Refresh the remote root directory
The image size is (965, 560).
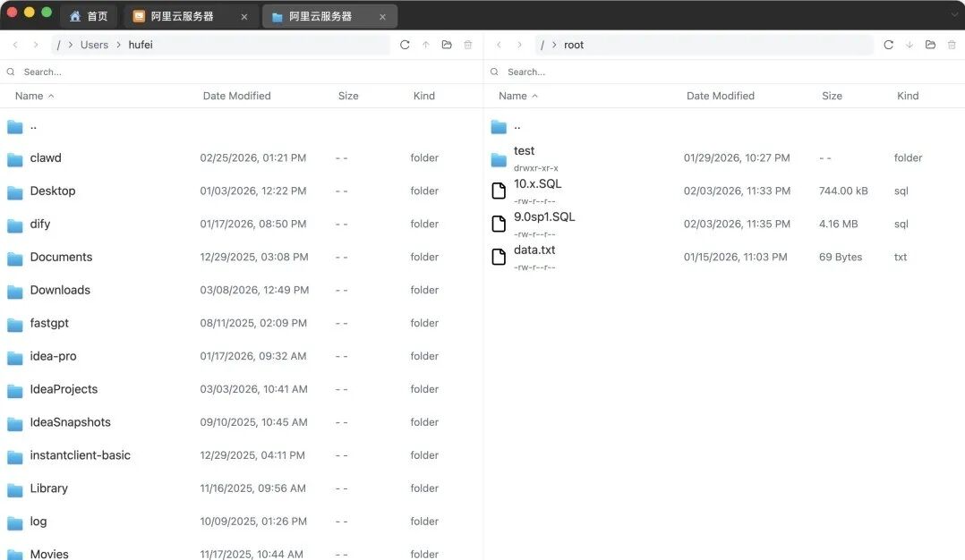[889, 45]
